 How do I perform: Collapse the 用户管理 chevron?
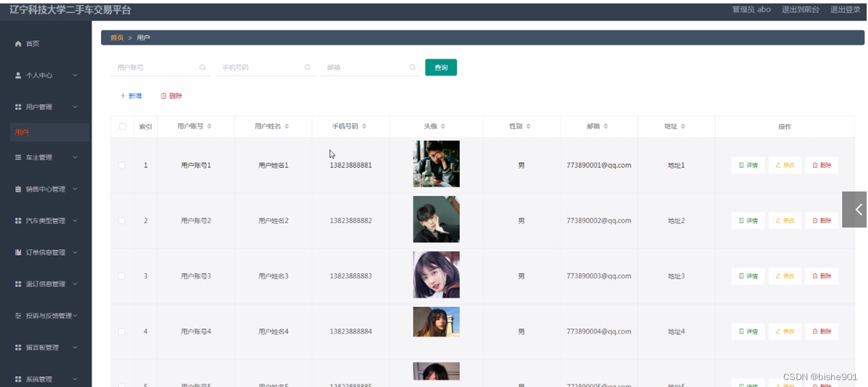point(75,107)
